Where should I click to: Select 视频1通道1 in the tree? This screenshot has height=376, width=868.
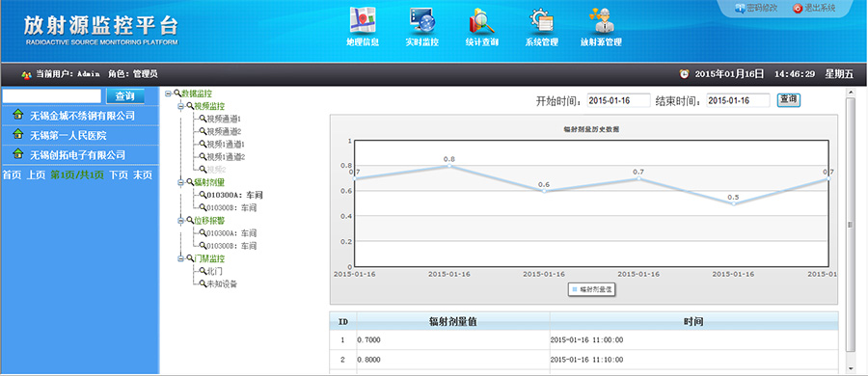pos(226,145)
